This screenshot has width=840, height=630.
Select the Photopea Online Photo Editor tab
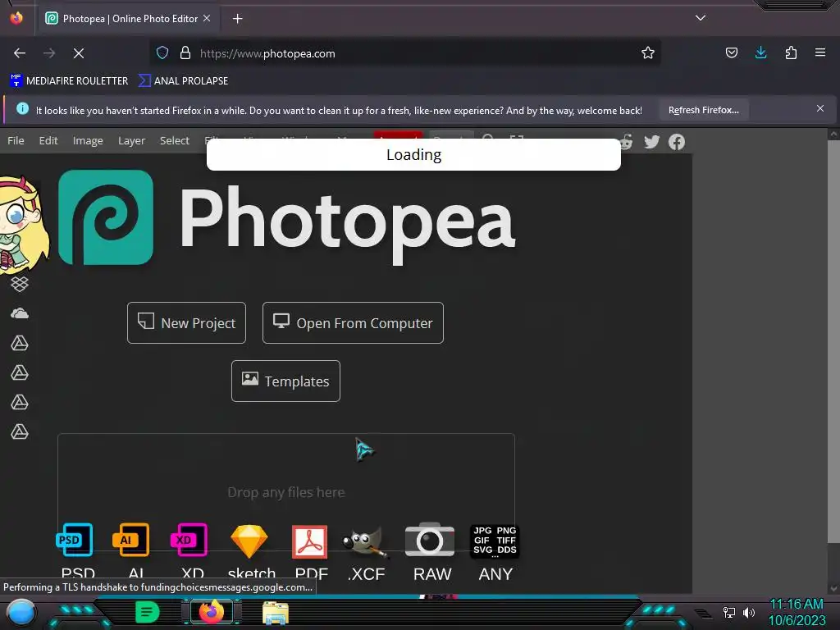pyautogui.click(x=129, y=19)
